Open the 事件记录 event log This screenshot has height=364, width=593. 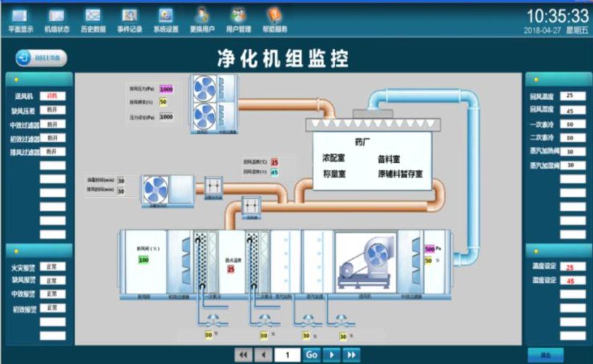pyautogui.click(x=129, y=20)
